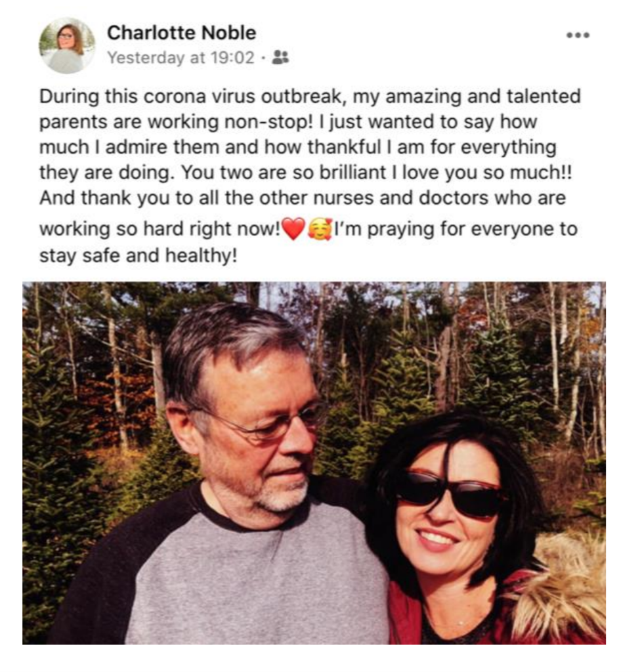Click Charlotte Noble's round profile picture
The width and height of the screenshot is (642, 672).
[67, 45]
